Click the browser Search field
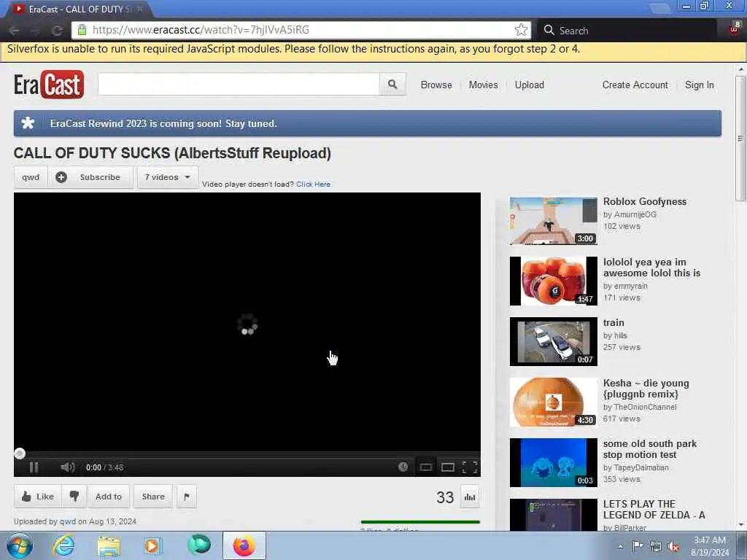Screen dimensions: 747x560 [627, 31]
